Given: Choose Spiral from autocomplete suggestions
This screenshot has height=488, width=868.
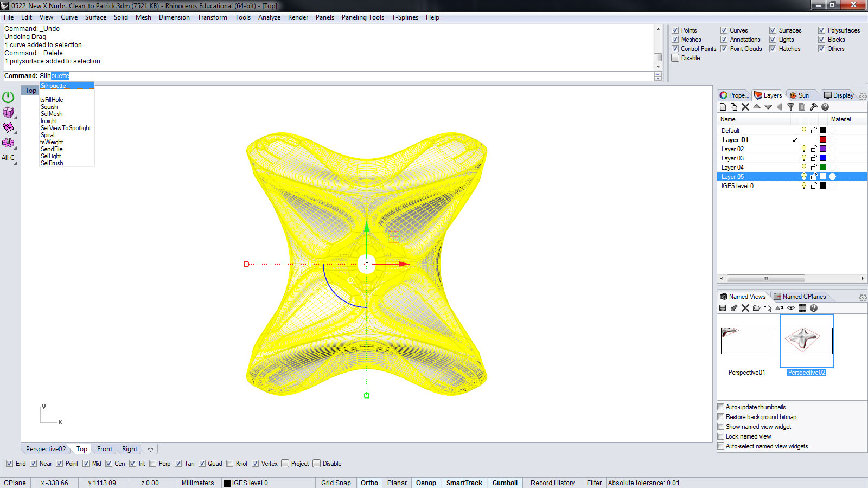Looking at the screenshot, I should point(48,135).
